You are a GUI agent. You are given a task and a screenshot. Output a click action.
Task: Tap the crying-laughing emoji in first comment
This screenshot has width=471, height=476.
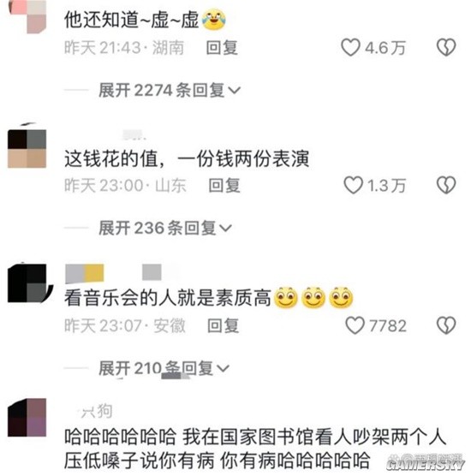213,20
